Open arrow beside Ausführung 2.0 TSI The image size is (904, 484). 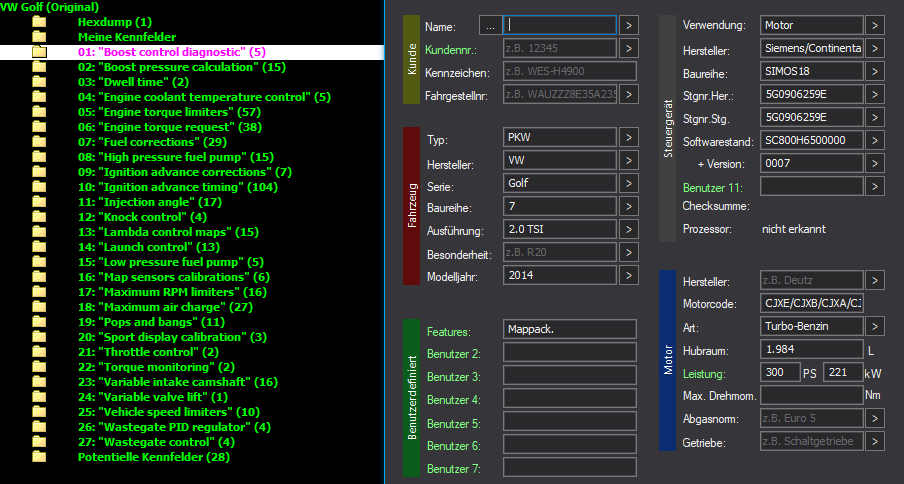pos(629,229)
